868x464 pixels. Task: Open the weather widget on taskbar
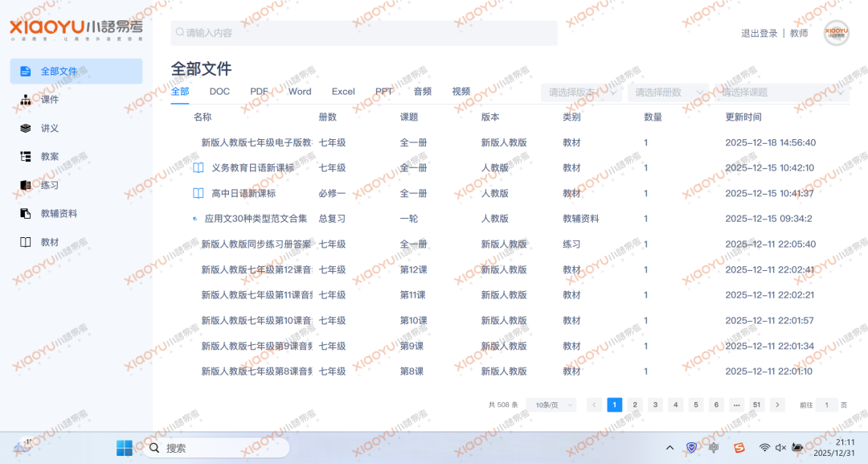(x=23, y=446)
